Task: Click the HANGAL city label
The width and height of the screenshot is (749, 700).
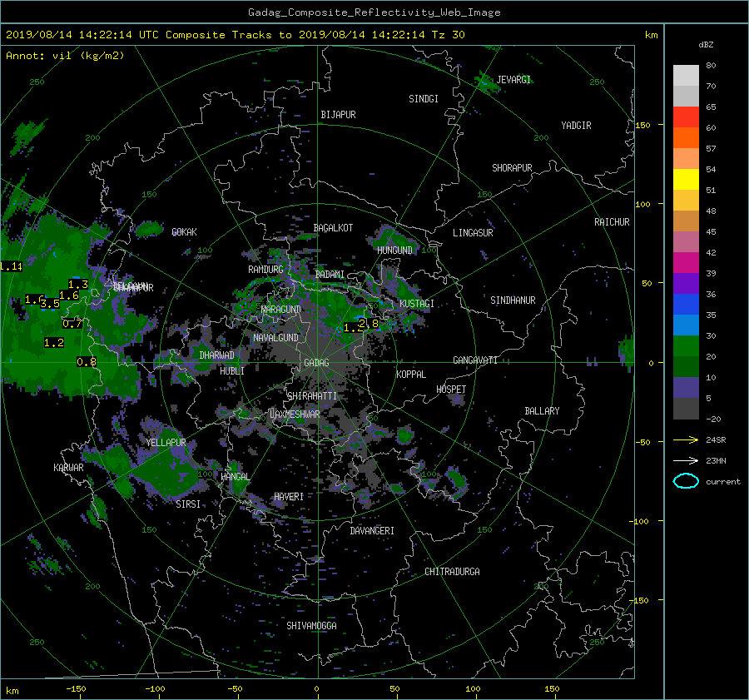Action: (235, 477)
